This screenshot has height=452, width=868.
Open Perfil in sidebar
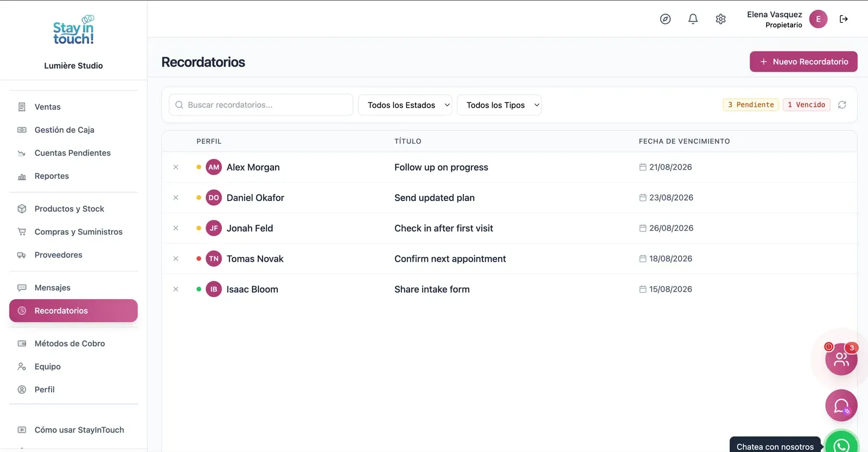click(x=73, y=390)
